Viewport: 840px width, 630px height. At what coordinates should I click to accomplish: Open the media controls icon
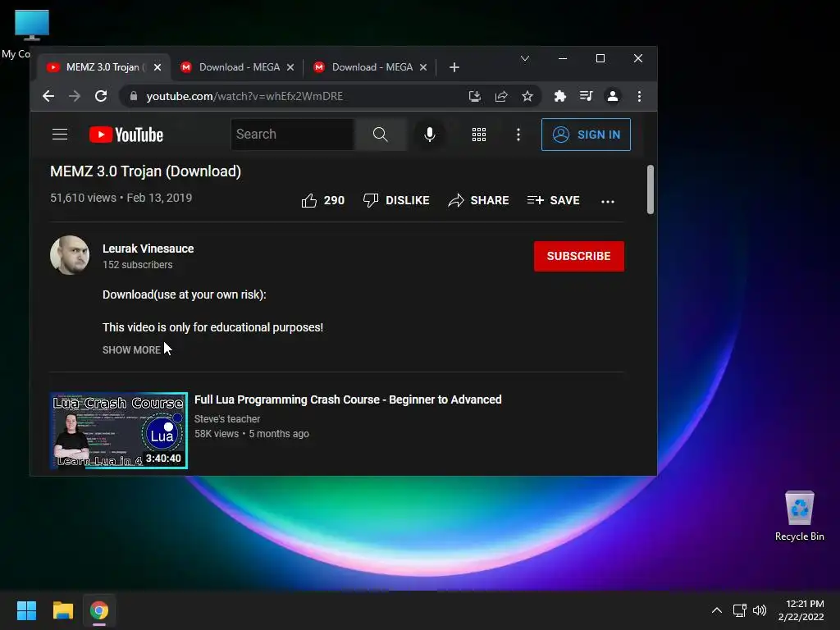point(586,97)
